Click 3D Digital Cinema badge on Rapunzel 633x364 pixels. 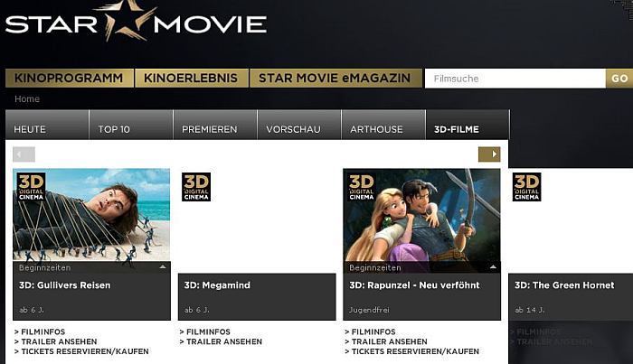coord(362,187)
